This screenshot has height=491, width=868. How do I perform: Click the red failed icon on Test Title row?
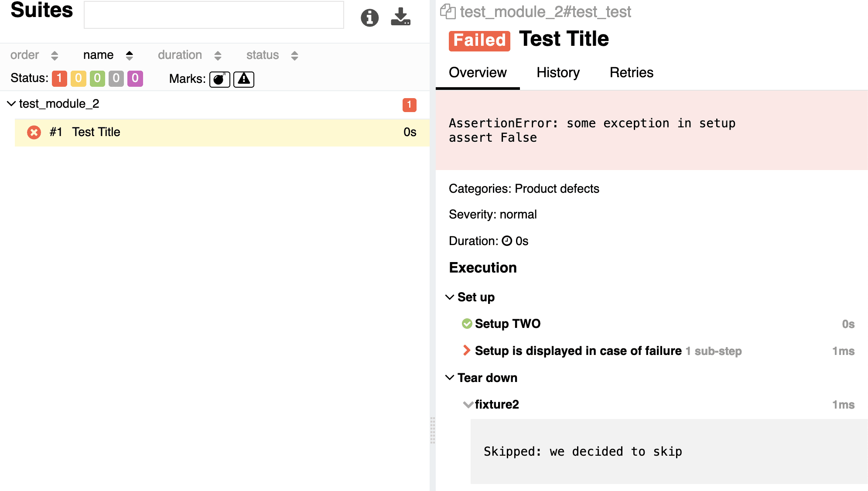(x=34, y=132)
